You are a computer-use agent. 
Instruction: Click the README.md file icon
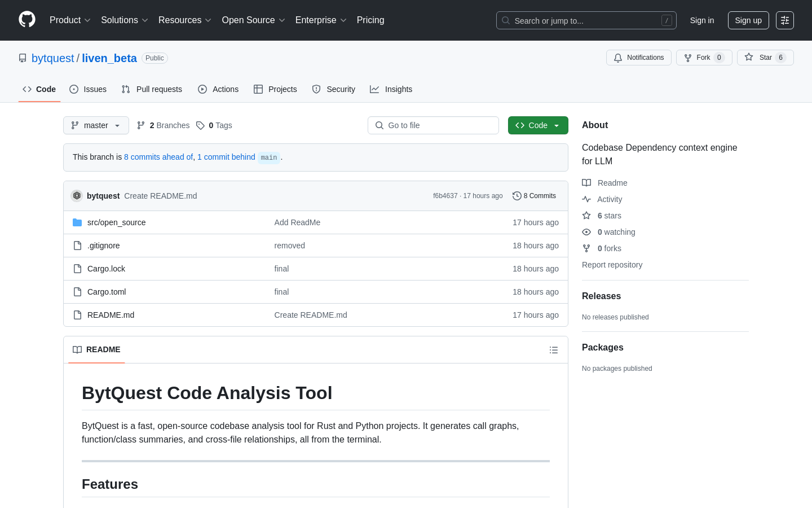point(77,315)
